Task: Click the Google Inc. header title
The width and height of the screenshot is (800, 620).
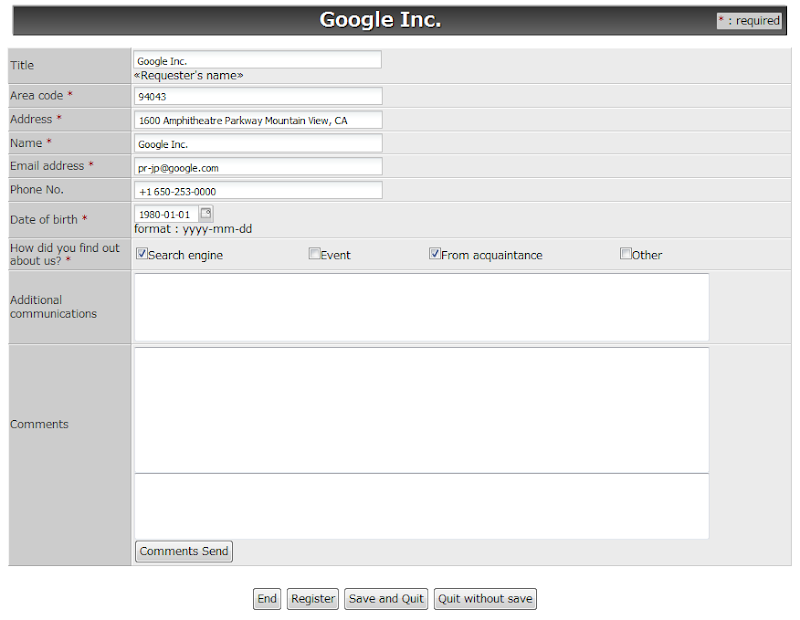Action: point(380,20)
